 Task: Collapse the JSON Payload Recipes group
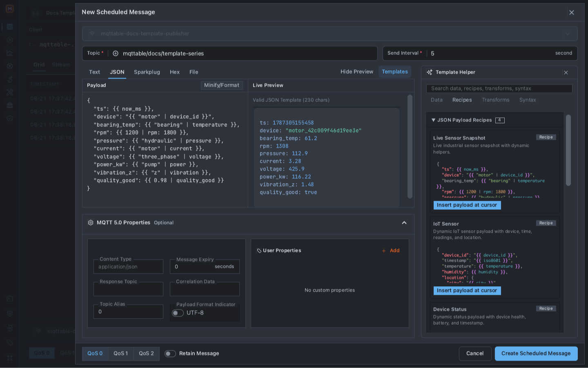tap(433, 120)
